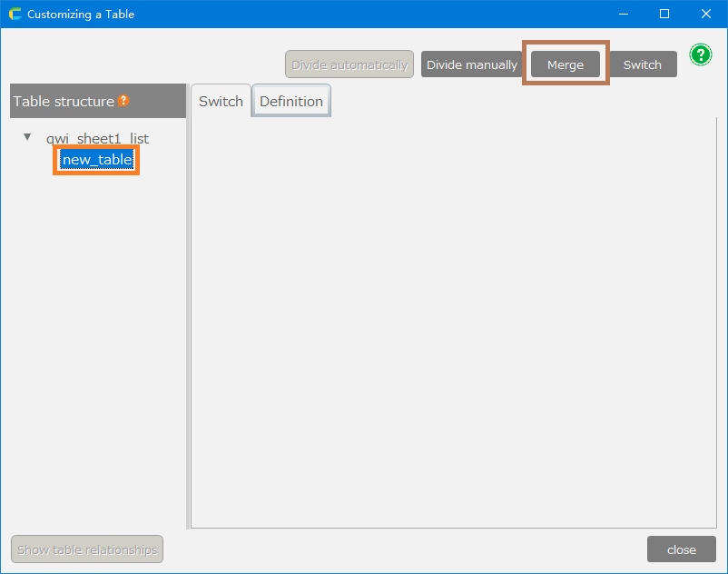This screenshot has height=574, width=728.
Task: Click the Show table relationships button
Action: 87,549
